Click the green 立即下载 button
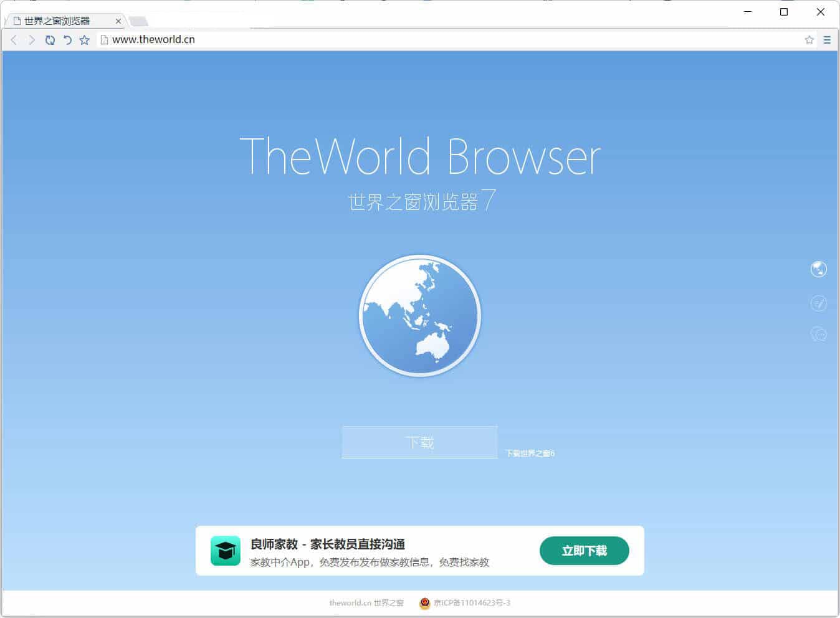 coord(584,551)
